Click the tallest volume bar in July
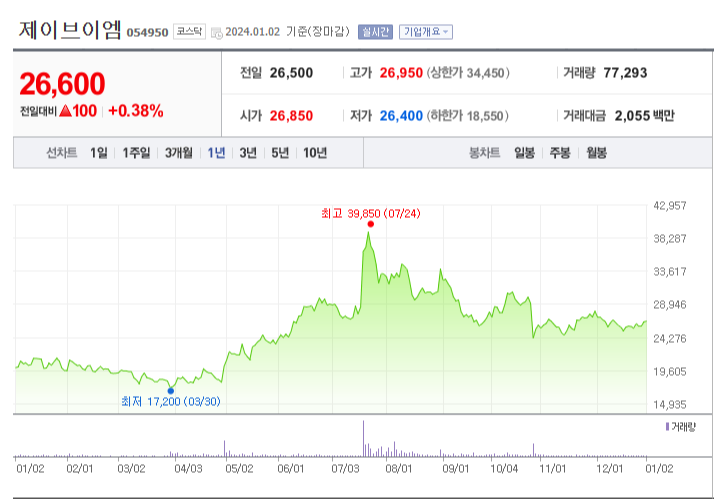 click(363, 438)
